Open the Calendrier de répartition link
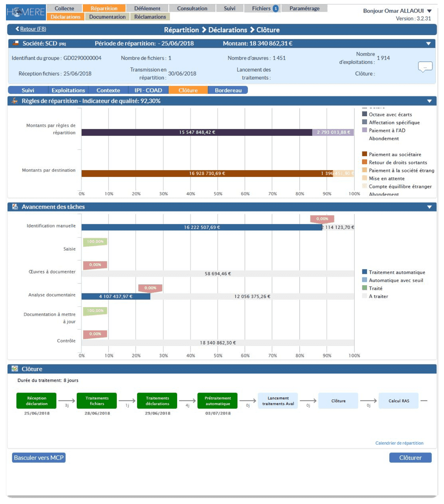The image size is (444, 504). pos(399,443)
